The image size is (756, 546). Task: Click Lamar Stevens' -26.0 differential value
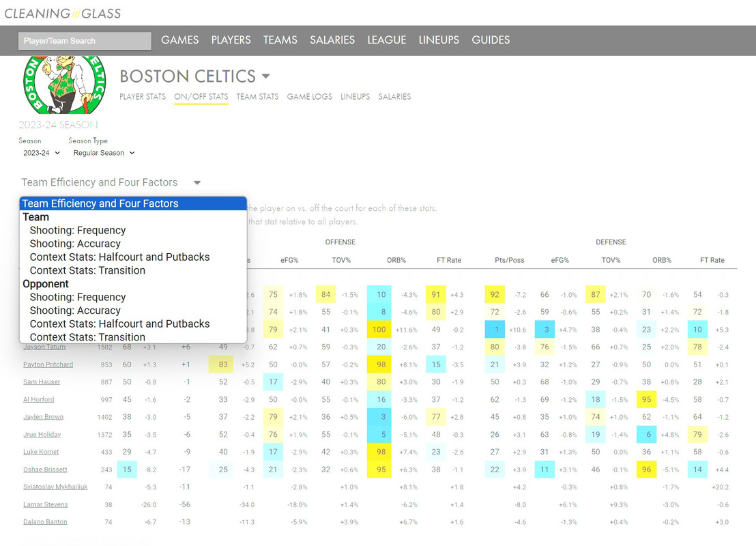coord(149,505)
